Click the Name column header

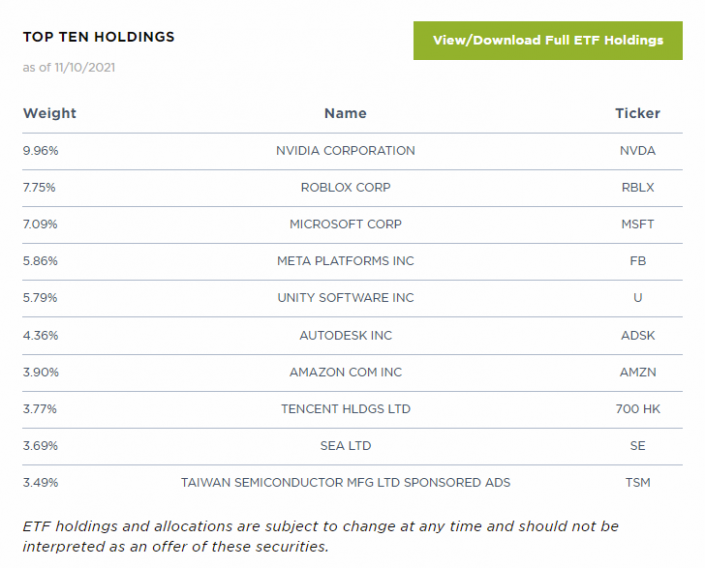[x=345, y=114]
